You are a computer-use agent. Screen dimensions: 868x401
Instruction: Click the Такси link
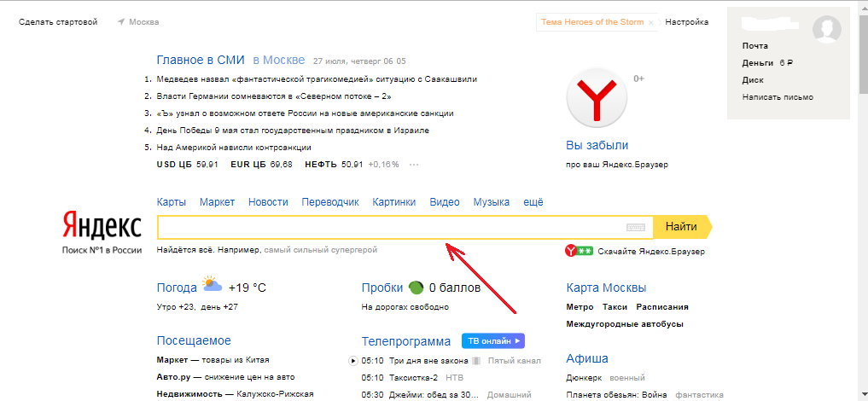(x=615, y=307)
